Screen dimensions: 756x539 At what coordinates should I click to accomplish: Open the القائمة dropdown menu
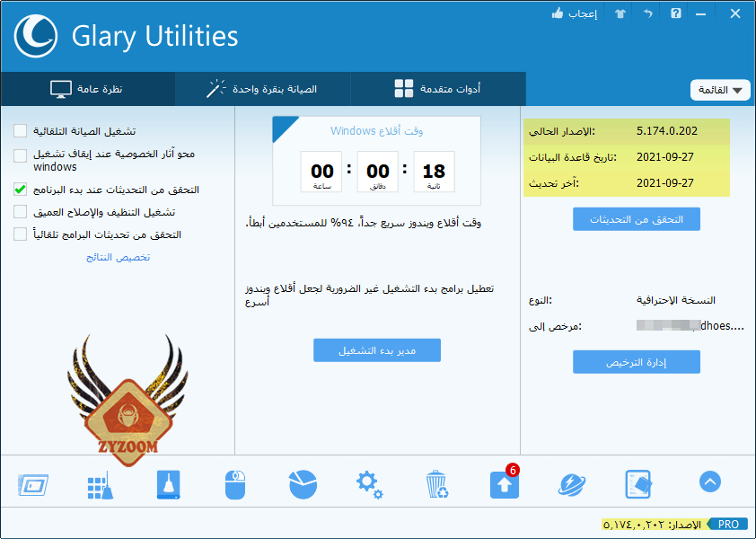[720, 90]
